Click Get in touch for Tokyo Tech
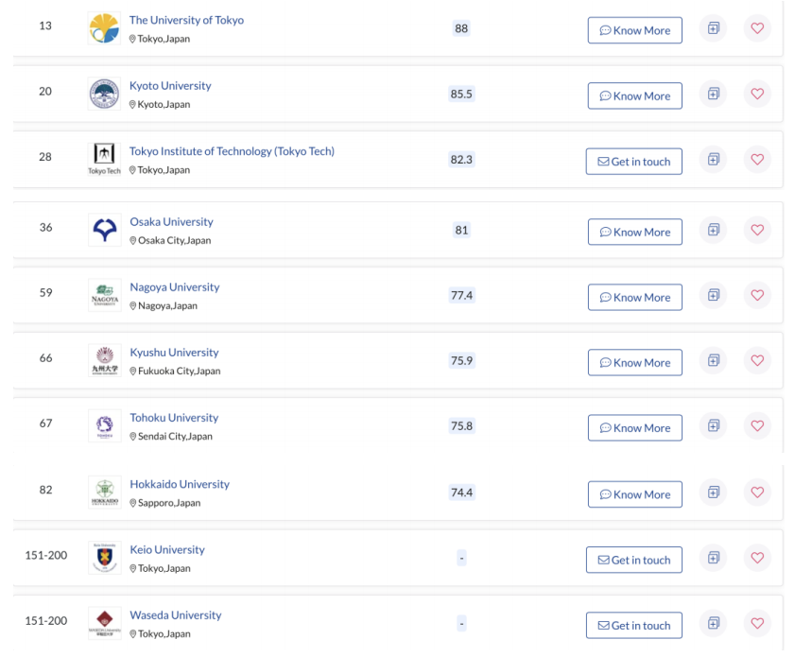This screenshot has height=657, width=812. pyautogui.click(x=634, y=162)
